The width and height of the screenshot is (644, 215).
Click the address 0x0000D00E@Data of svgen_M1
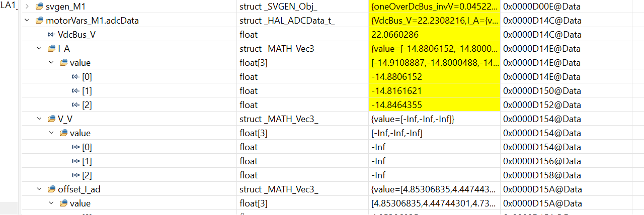[x=542, y=7]
